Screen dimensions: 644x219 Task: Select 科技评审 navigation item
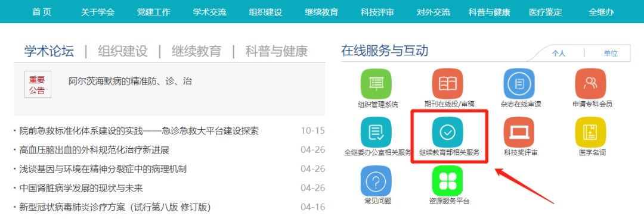377,12
